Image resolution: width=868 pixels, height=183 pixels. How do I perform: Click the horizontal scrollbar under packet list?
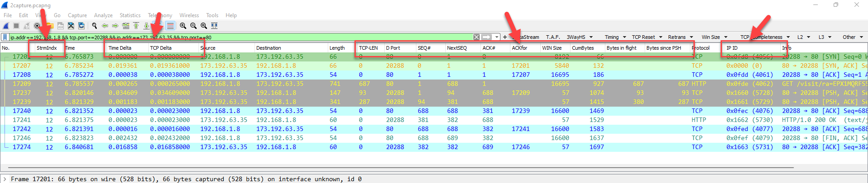pyautogui.click(x=398, y=168)
